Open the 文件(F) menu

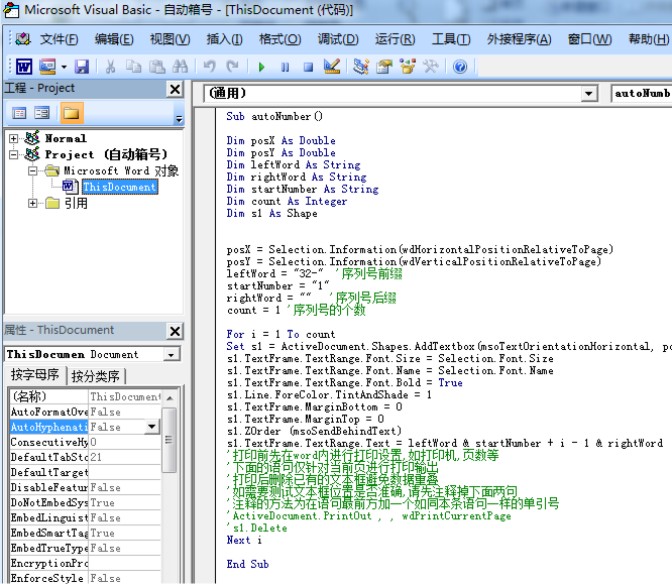[59, 39]
